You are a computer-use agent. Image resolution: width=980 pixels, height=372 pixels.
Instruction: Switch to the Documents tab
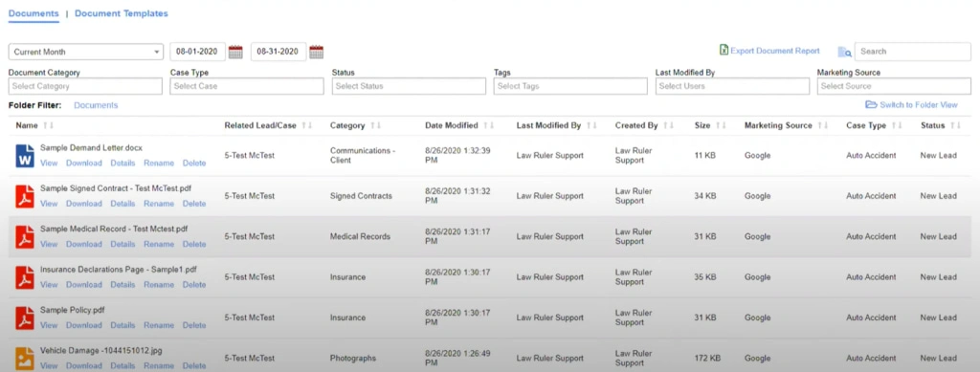pyautogui.click(x=33, y=13)
